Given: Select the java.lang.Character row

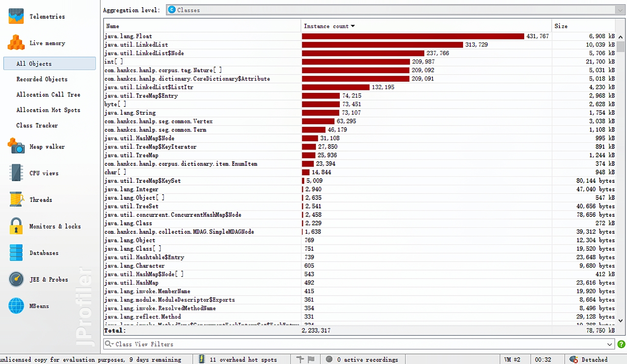Looking at the screenshot, I should (x=360, y=266).
